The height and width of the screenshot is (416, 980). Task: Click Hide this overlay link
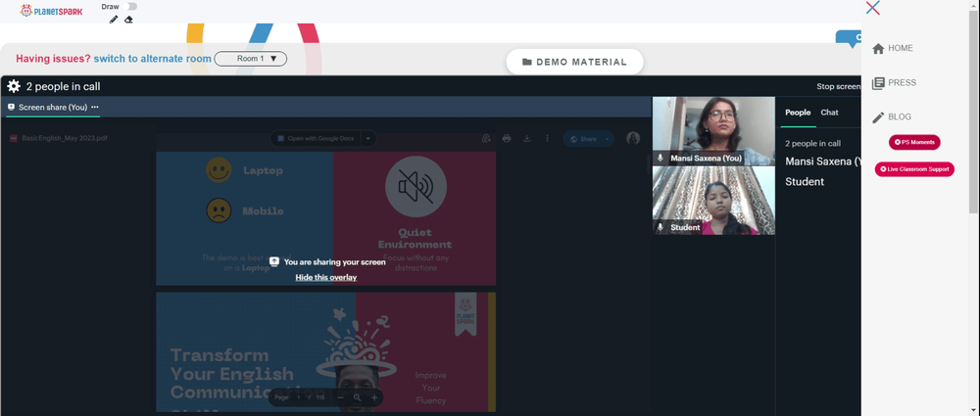click(x=325, y=277)
